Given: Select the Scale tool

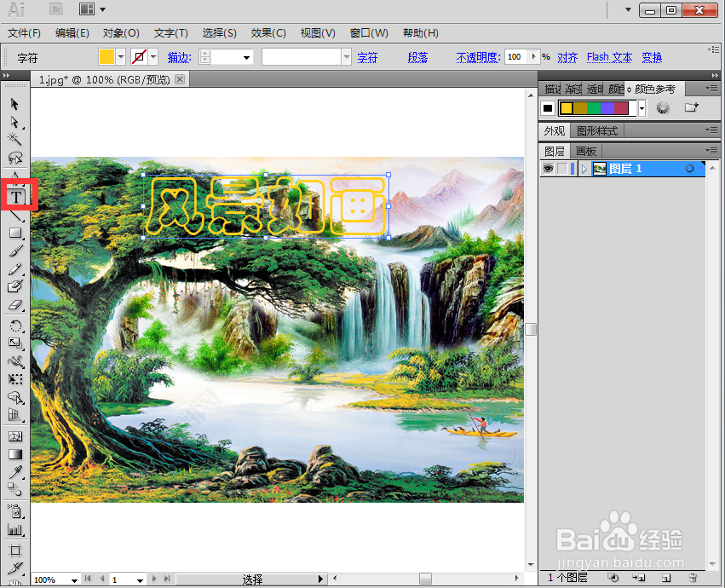Looking at the screenshot, I should 15,343.
